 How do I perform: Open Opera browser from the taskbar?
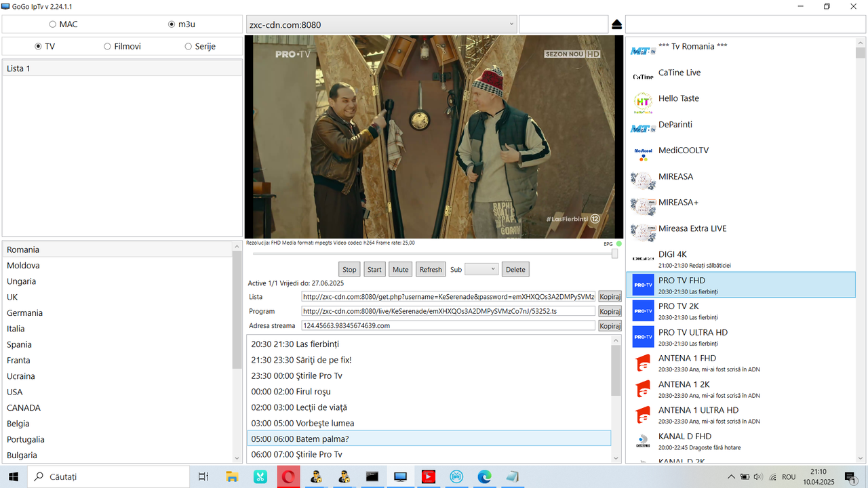pyautogui.click(x=288, y=477)
